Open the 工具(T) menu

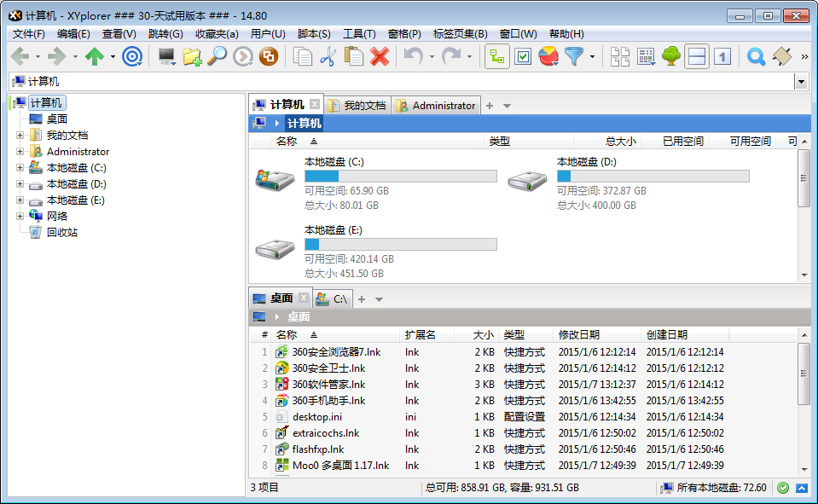[x=359, y=34]
